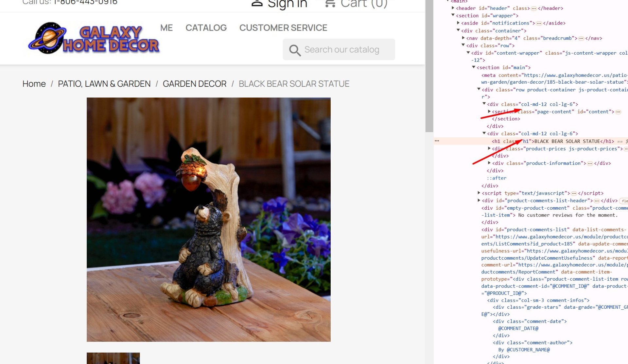Viewport: 628px width, 364px height.
Task: Expand the product-information div node
Action: [x=489, y=163]
